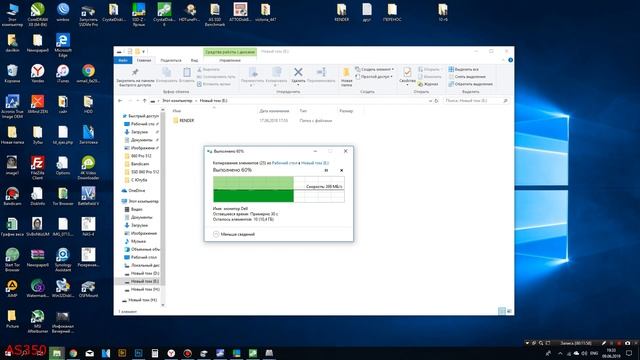The height and width of the screenshot is (360, 640).
Task: Open Chrome from the taskbar
Action: coord(73,353)
